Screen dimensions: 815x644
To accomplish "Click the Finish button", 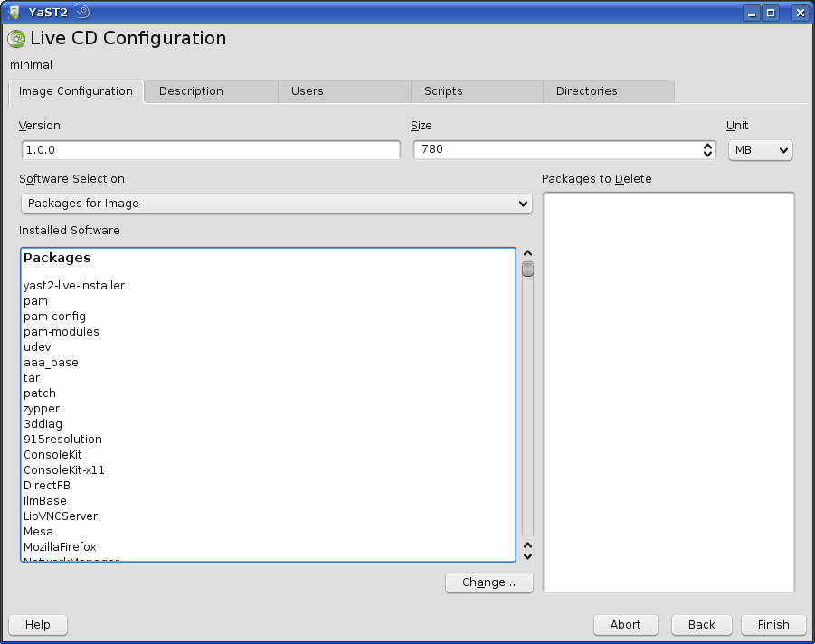I will click(x=773, y=625).
